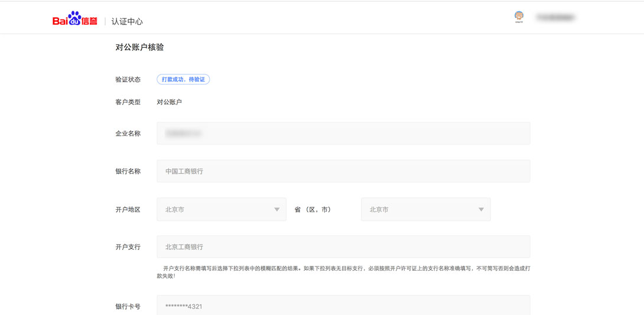
Task: Select the 银行卡号 field ending in 4321
Action: tap(343, 306)
